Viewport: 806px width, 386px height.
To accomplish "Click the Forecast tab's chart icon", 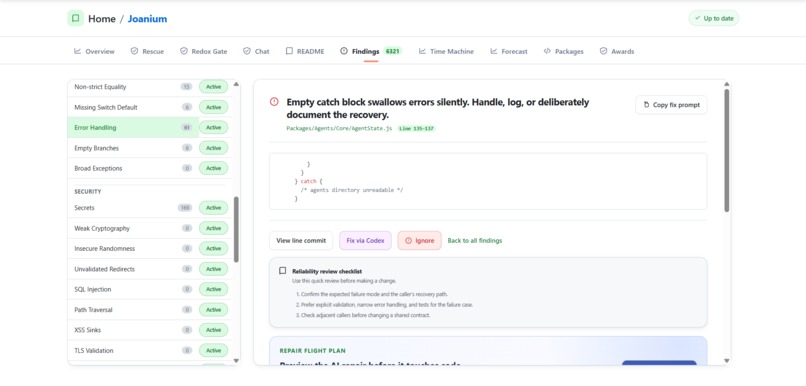I will point(493,51).
